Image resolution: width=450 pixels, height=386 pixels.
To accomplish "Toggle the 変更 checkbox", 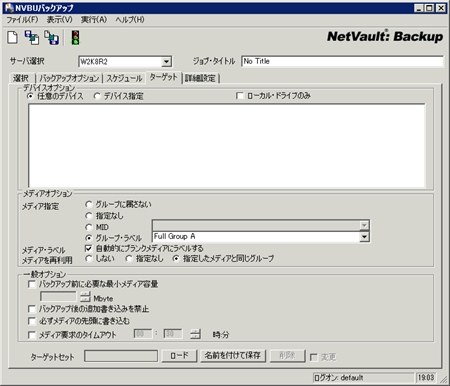I will click(x=314, y=357).
